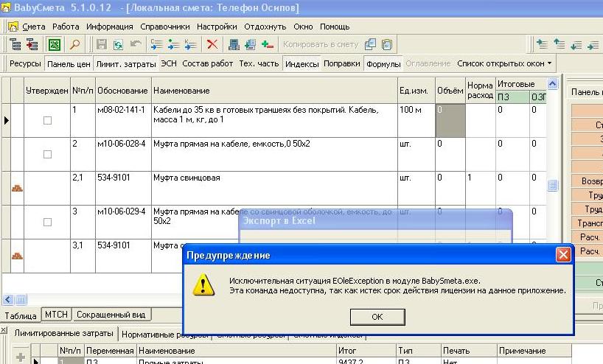Click the bricks icon in row 2,1
This screenshot has height=364, width=603.
coord(17,188)
